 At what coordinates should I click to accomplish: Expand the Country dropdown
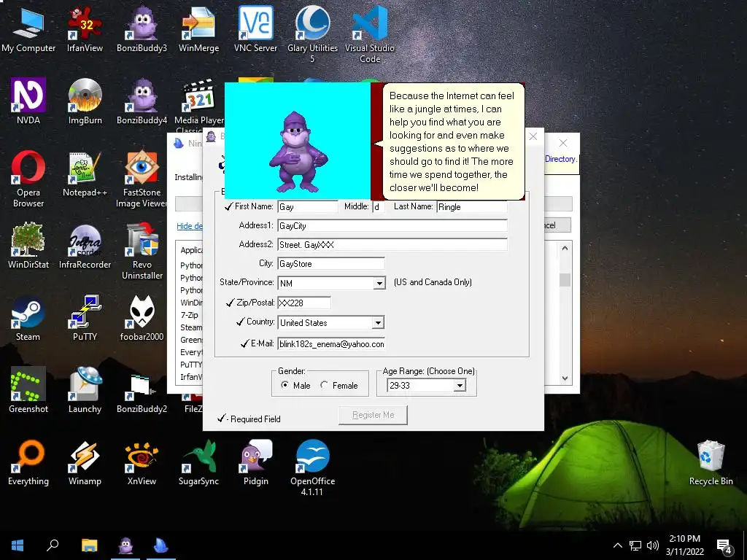point(379,323)
